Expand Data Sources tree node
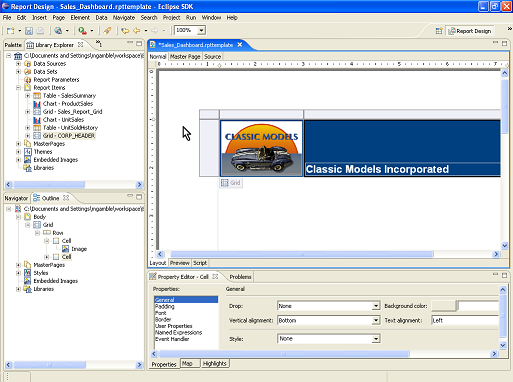This screenshot has width=513, height=382. click(x=18, y=63)
